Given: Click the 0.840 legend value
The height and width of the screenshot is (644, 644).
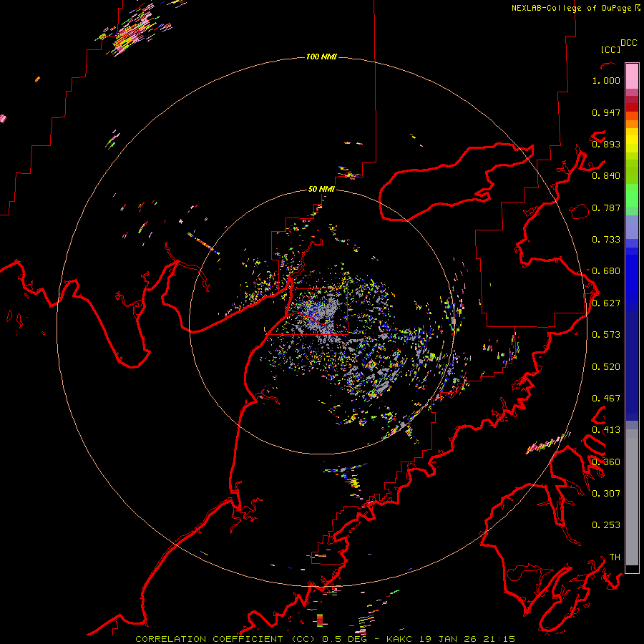Looking at the screenshot, I should pyautogui.click(x=606, y=176).
